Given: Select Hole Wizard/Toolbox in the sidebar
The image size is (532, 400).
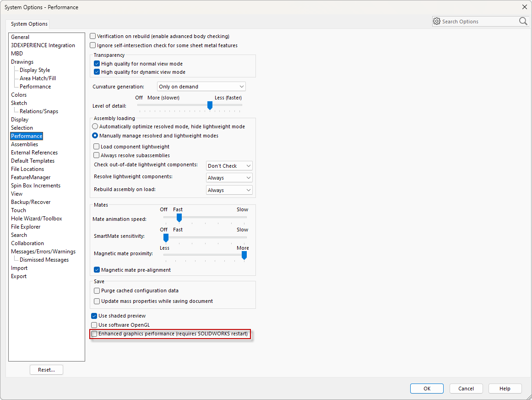Looking at the screenshot, I should tap(36, 218).
